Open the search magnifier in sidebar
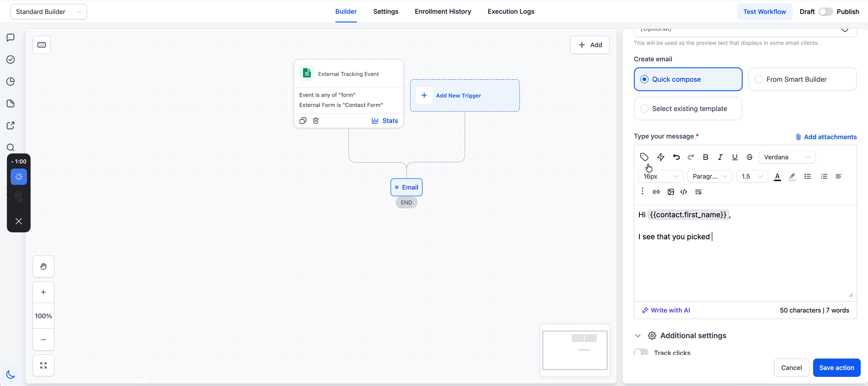 point(11,147)
